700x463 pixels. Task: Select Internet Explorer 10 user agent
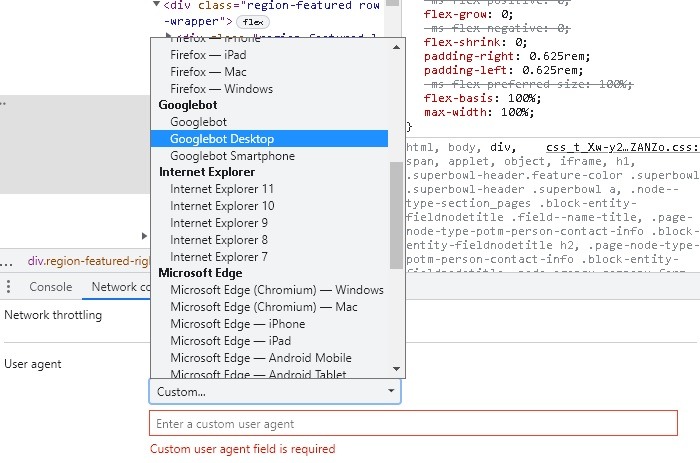[x=222, y=206]
